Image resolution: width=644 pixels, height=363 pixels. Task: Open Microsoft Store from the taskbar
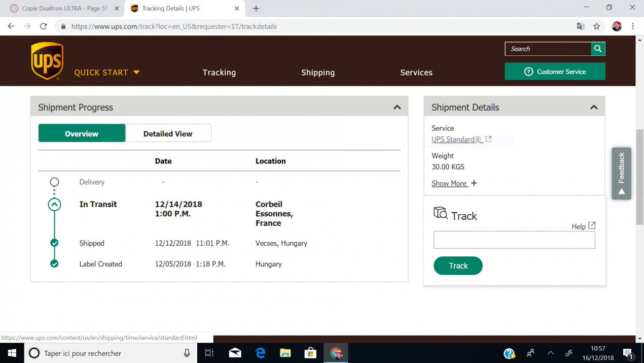(x=310, y=353)
